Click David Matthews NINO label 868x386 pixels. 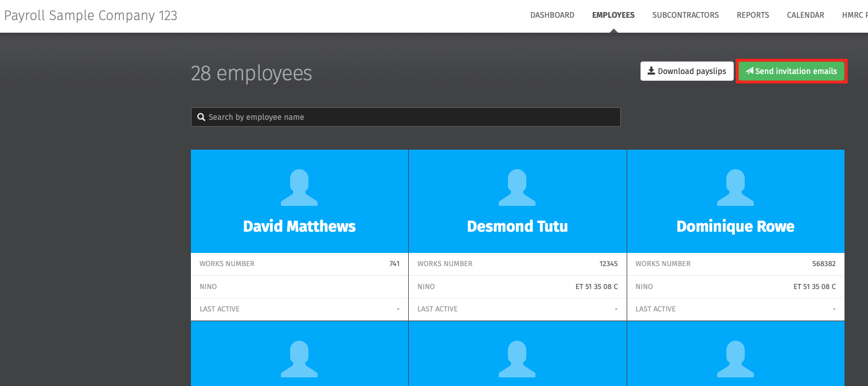[x=208, y=286]
